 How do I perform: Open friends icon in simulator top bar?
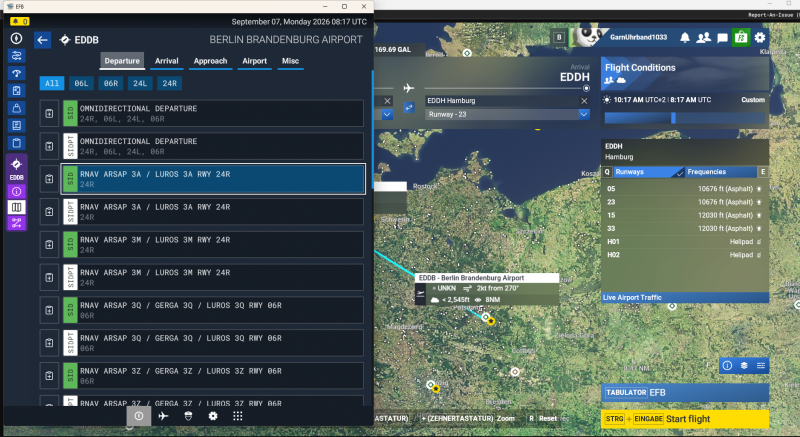click(x=704, y=37)
